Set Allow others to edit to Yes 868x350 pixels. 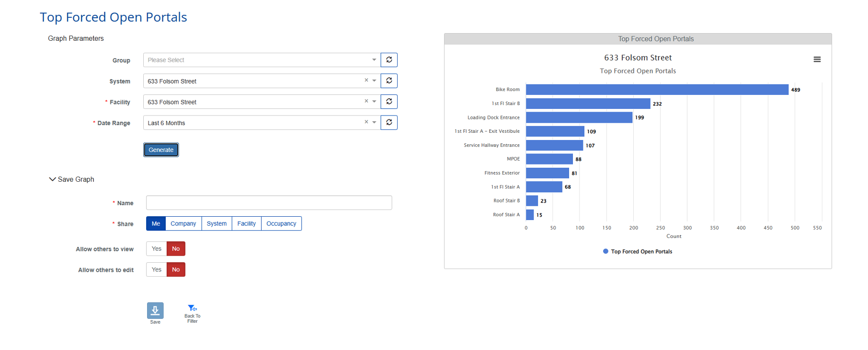point(157,270)
